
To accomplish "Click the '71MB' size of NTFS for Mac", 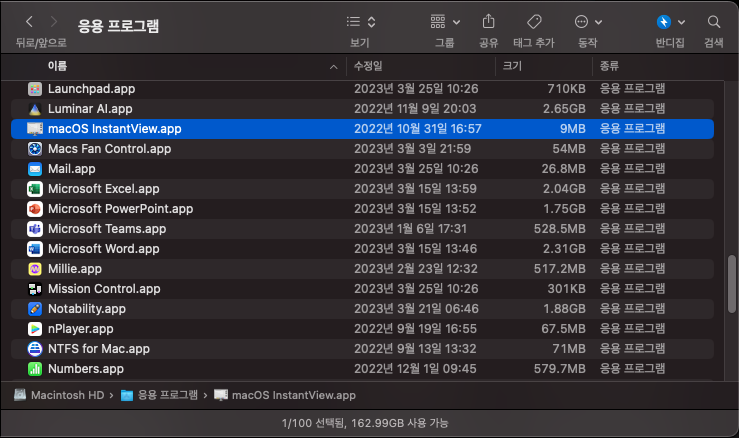I will (x=569, y=349).
